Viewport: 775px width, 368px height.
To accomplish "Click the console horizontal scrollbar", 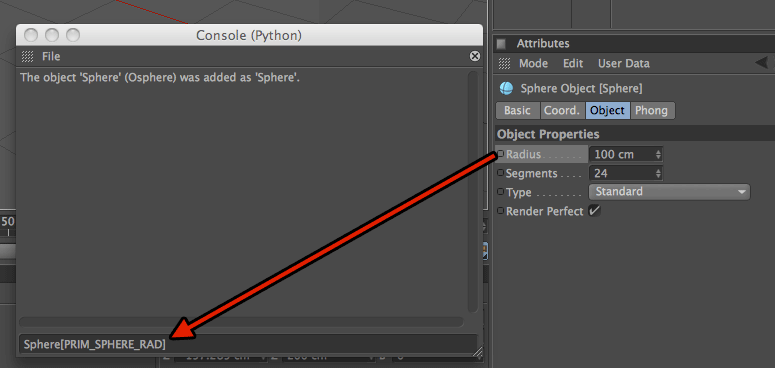I will point(241,322).
